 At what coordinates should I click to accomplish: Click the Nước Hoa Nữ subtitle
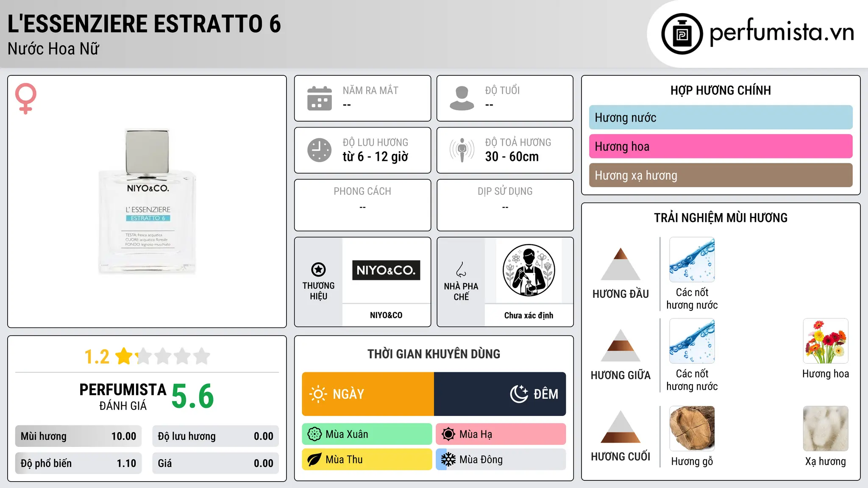click(x=53, y=49)
